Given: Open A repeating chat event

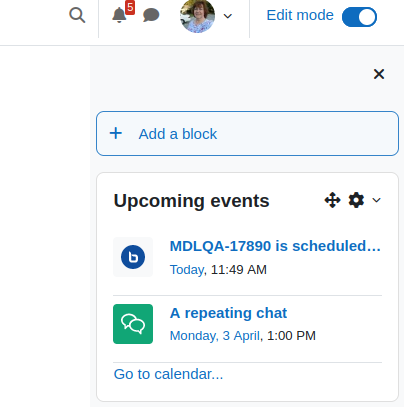Looking at the screenshot, I should [228, 313].
